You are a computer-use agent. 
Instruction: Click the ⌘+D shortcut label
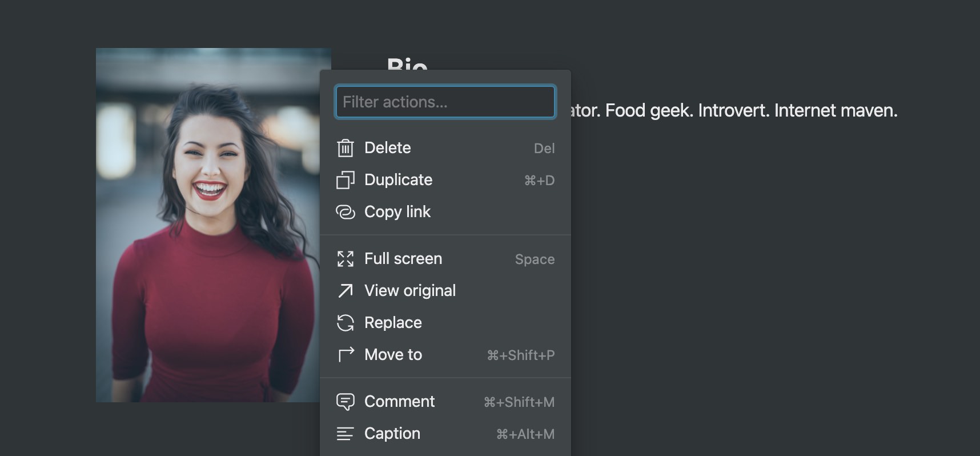tap(540, 181)
